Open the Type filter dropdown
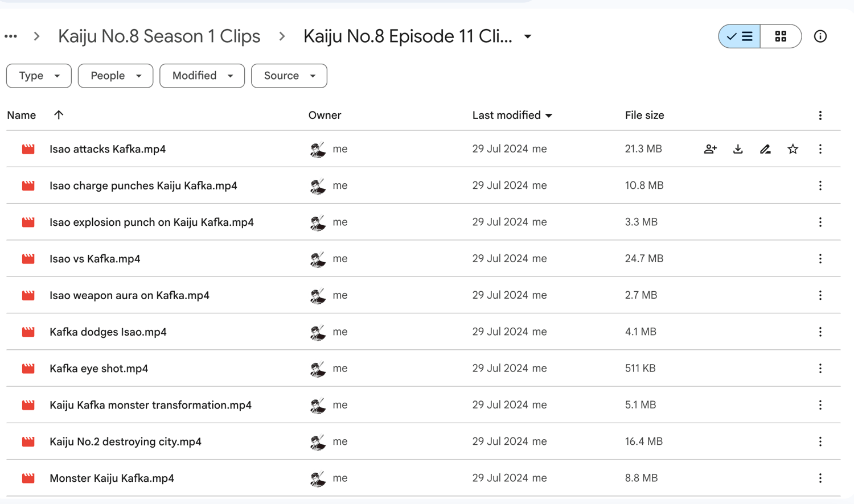The height and width of the screenshot is (504, 854). pyautogui.click(x=39, y=76)
